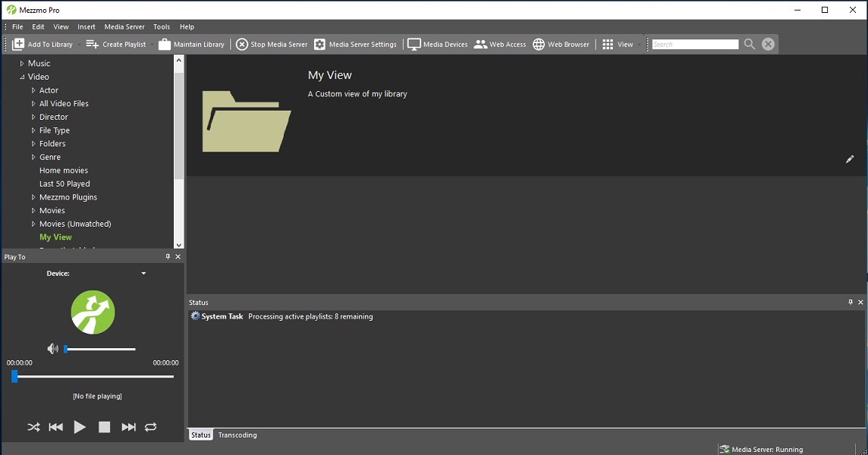Expand the Genre node
This screenshot has height=455, width=868.
[x=33, y=157]
